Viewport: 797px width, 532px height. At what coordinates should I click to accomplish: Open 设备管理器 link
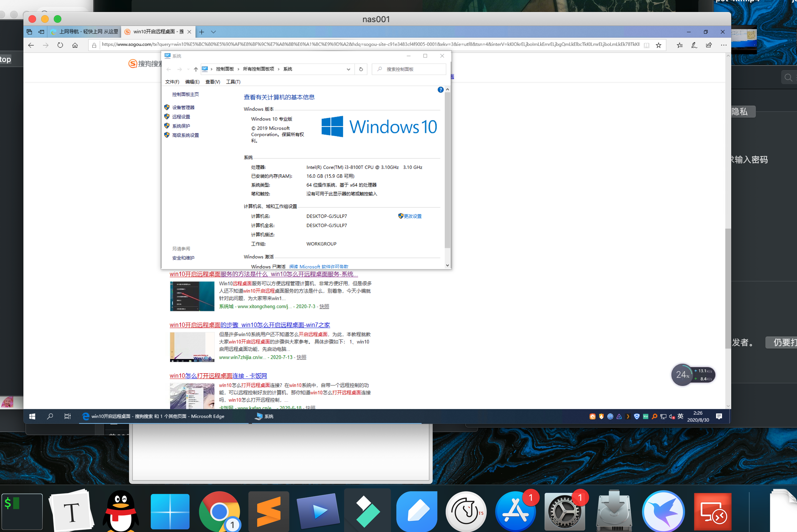183,108
